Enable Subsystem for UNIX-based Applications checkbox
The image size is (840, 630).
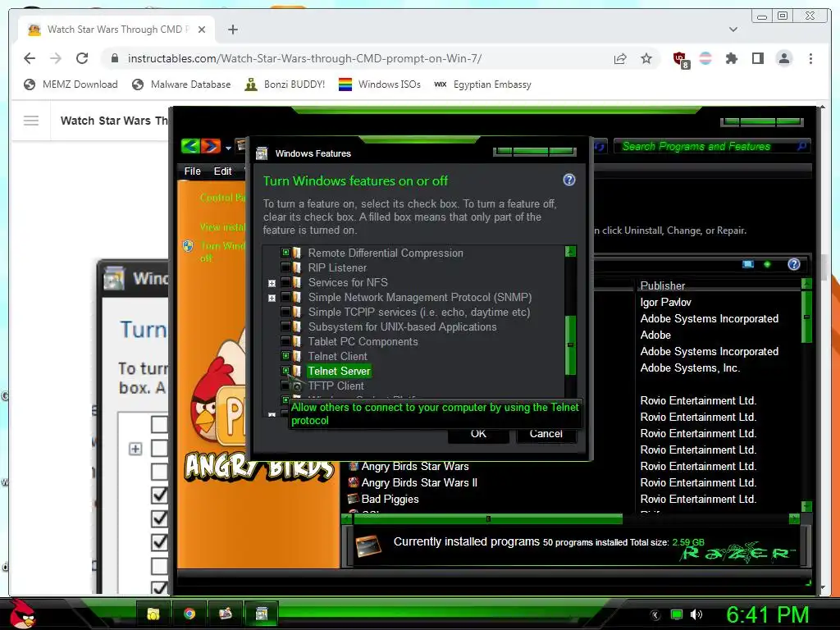click(x=285, y=326)
